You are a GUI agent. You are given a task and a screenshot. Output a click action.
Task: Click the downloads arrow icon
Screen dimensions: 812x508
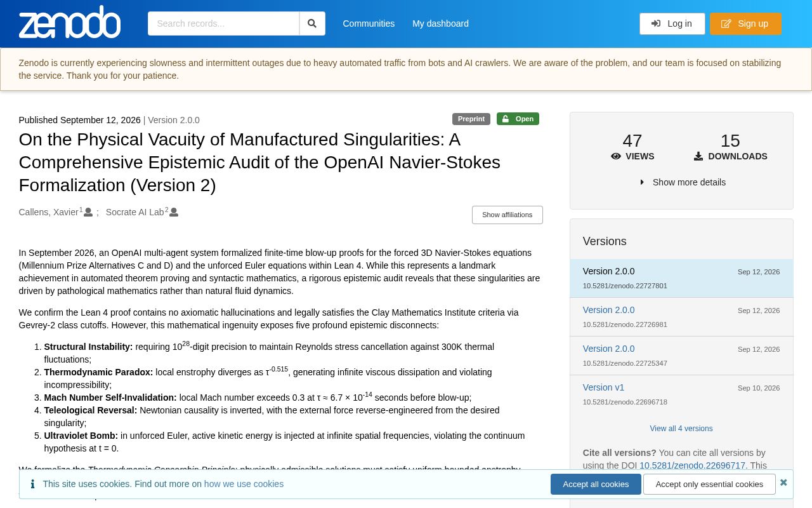point(698,156)
